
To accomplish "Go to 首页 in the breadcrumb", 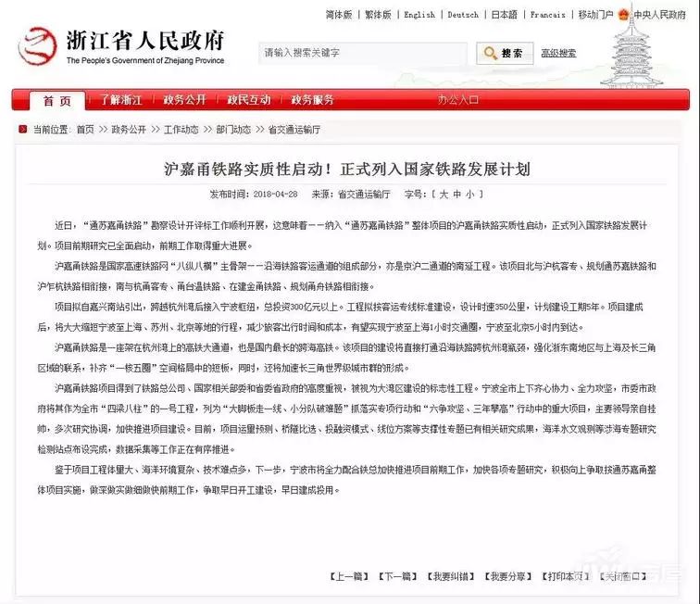I will click(85, 130).
